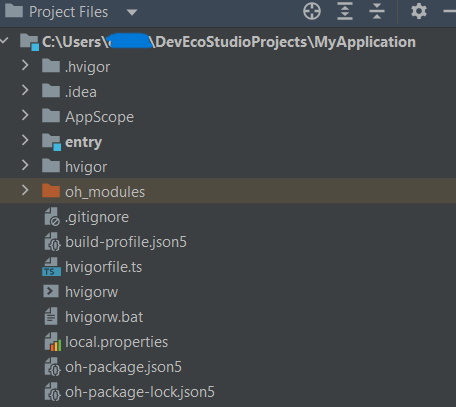The image size is (456, 407).
Task: Select the build-profile.json5 file
Action: point(126,242)
